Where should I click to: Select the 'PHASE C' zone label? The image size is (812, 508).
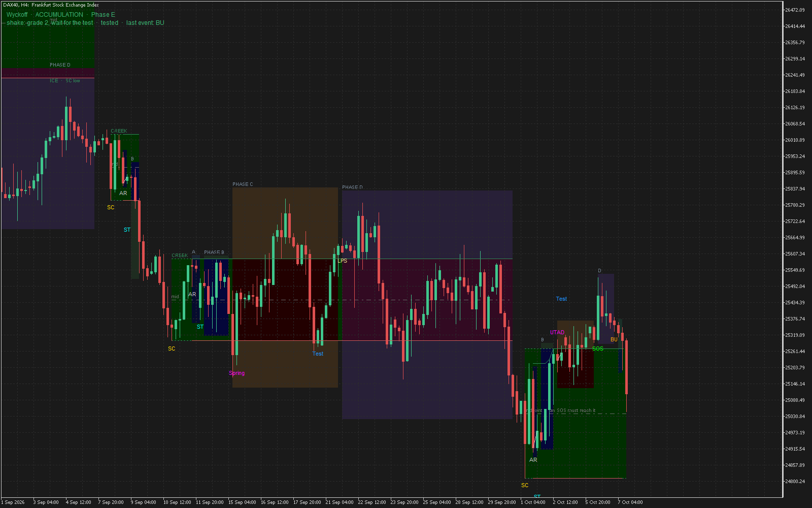243,184
